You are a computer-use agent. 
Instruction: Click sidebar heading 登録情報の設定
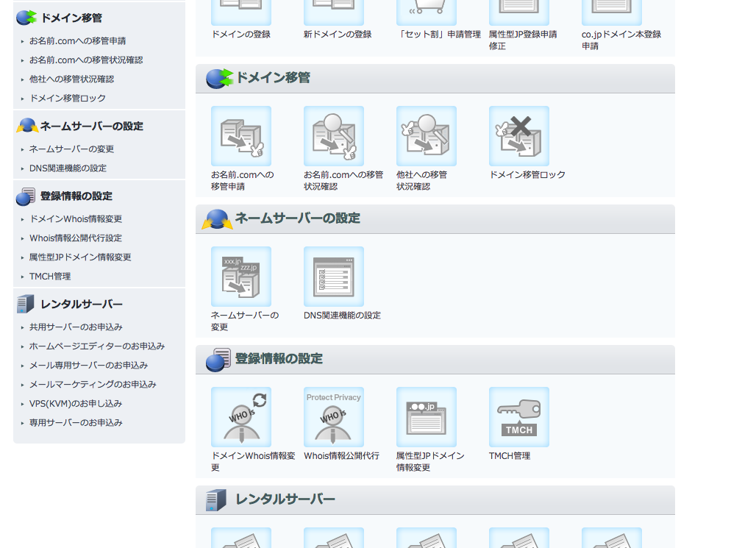(76, 196)
